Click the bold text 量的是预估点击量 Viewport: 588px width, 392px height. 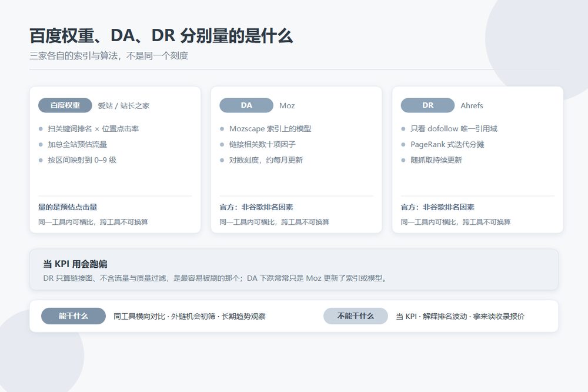[68, 207]
